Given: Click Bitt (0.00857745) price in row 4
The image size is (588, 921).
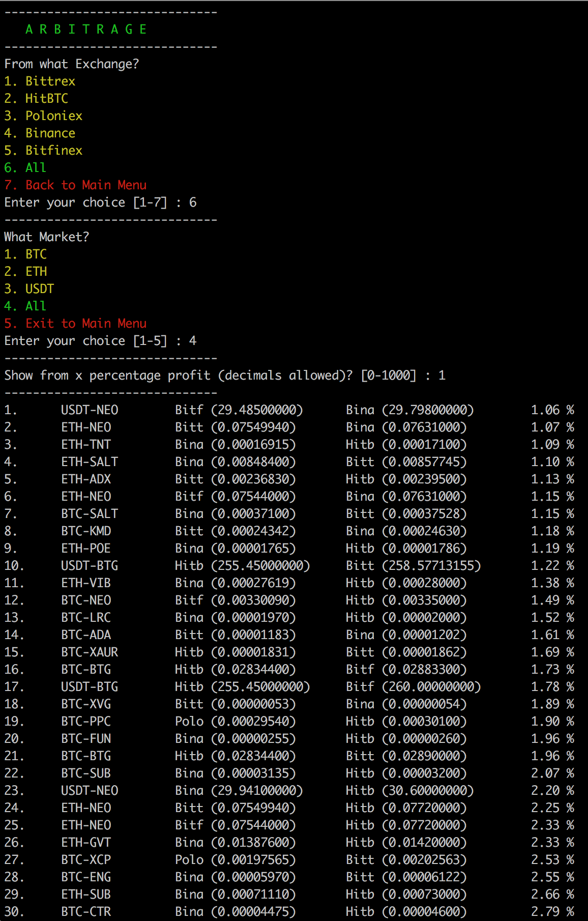Looking at the screenshot, I should click(406, 462).
